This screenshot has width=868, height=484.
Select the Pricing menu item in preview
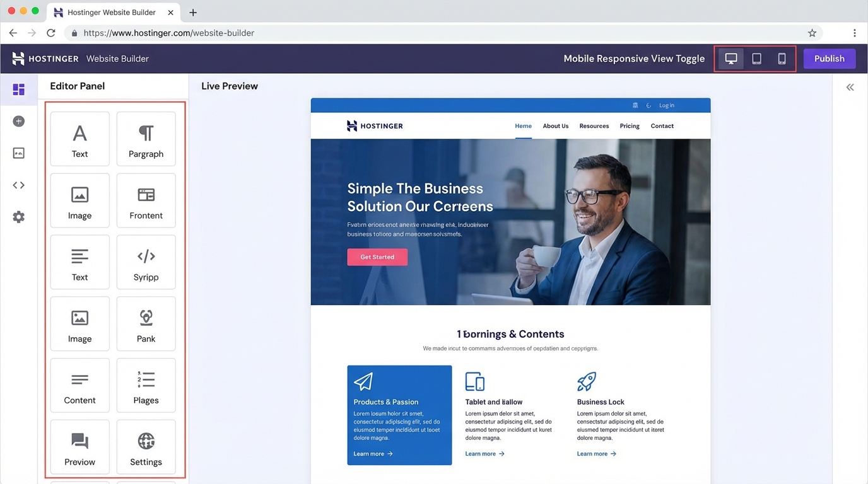629,126
